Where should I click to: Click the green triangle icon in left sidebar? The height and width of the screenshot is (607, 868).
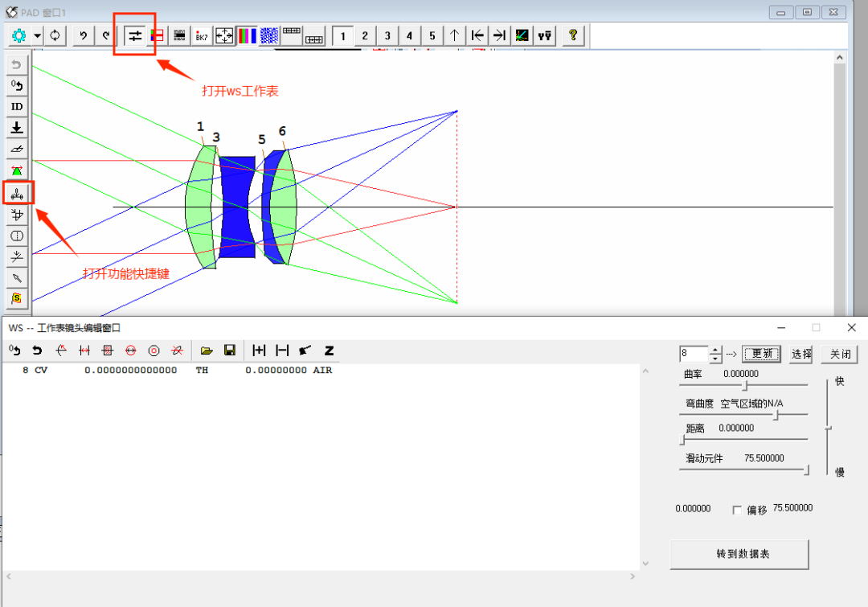(x=17, y=170)
